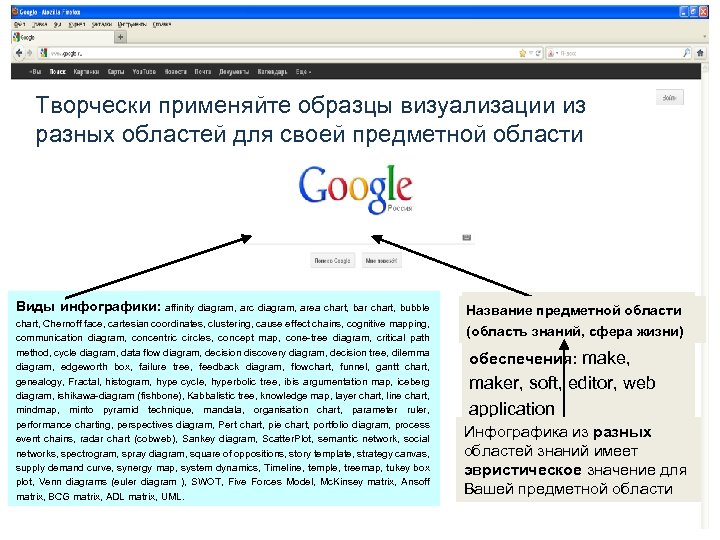Open Почта in the Google bar
The height and width of the screenshot is (540, 720).
click(x=202, y=72)
